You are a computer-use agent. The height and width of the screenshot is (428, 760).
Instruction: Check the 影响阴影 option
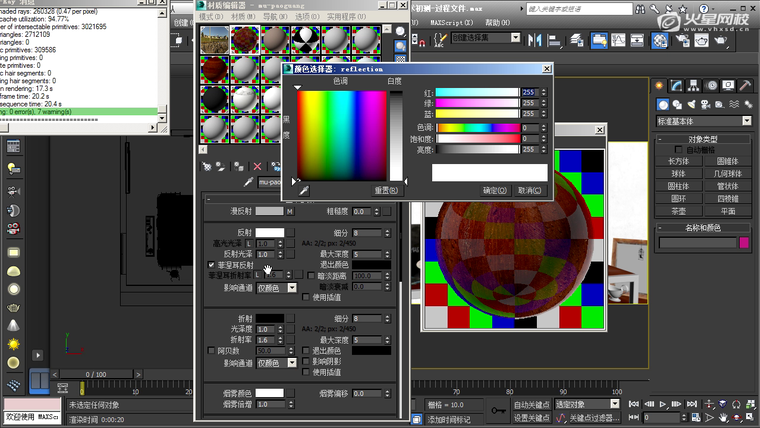click(307, 361)
